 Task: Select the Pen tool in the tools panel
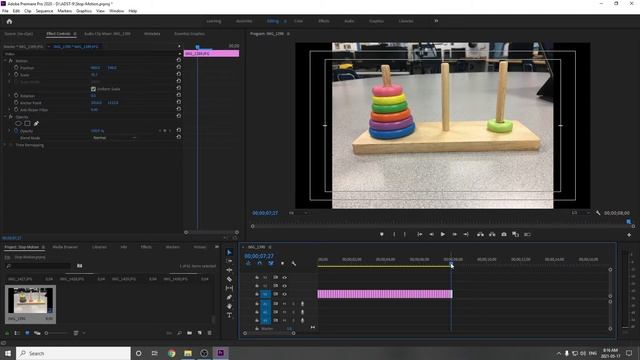pos(229,297)
